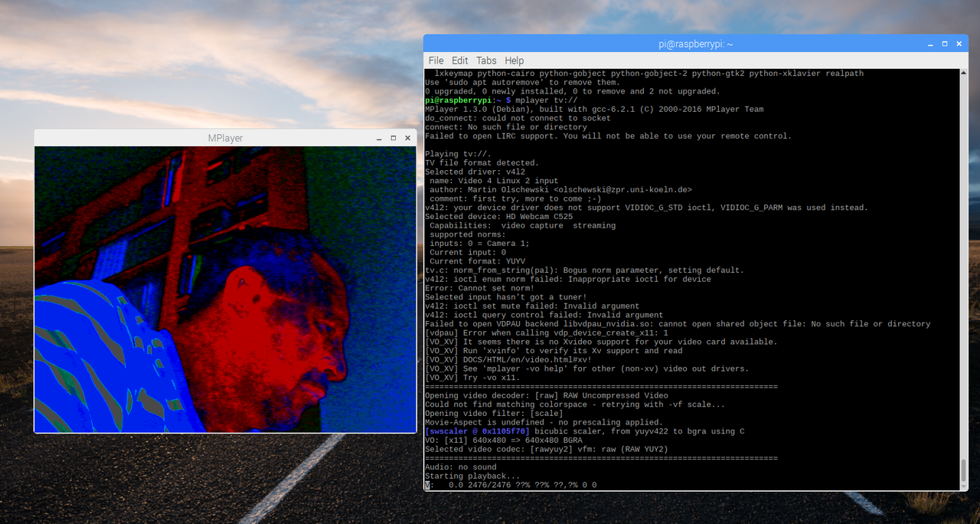Screen dimensions: 980x524
Task: Maximize the MPlayer window
Action: [394, 138]
